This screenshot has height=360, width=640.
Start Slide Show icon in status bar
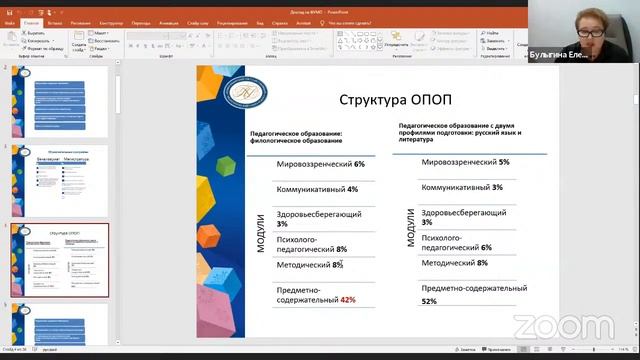pos(563,349)
